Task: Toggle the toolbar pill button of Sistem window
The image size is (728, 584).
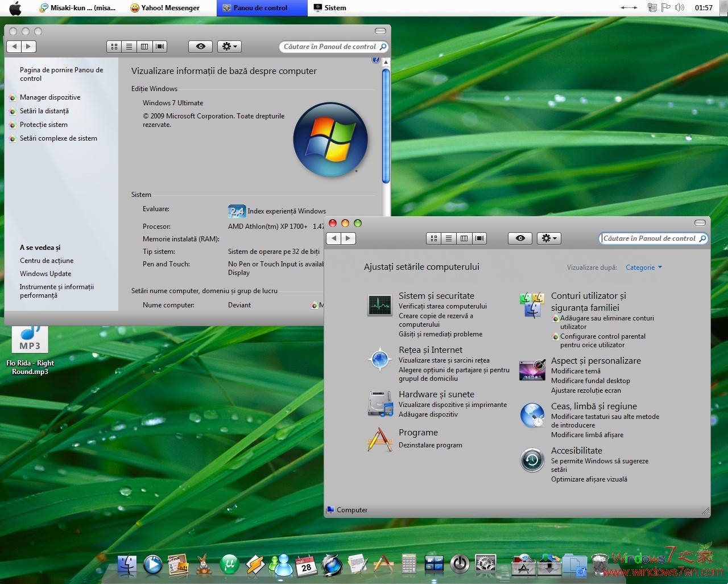Action: click(x=380, y=31)
